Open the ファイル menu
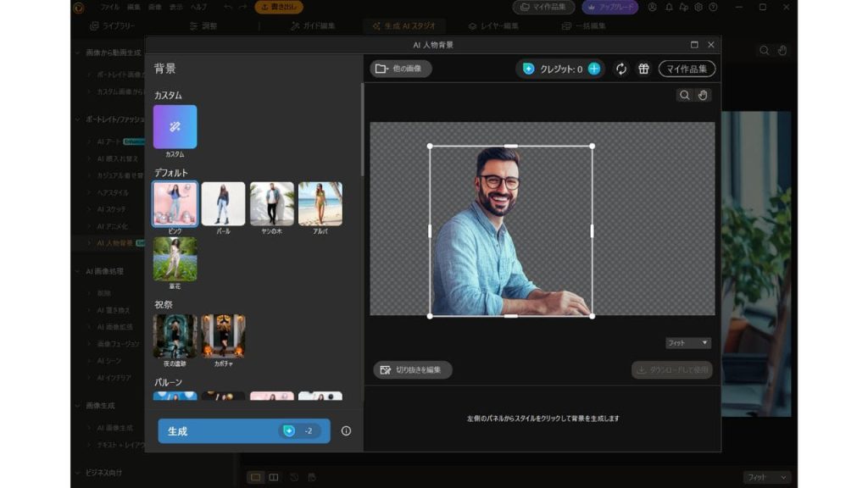868x488 pixels. (x=110, y=7)
